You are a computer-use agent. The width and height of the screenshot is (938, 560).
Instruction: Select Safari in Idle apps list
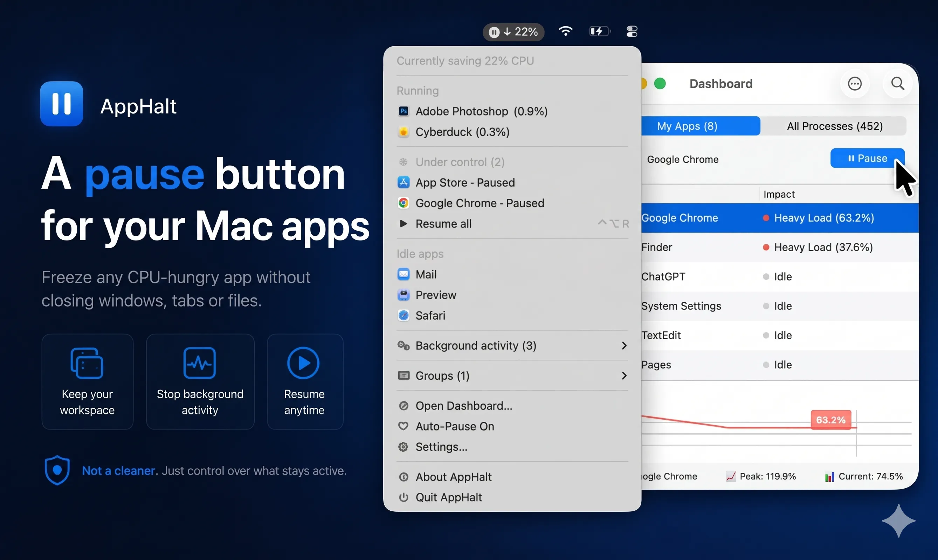click(512, 315)
